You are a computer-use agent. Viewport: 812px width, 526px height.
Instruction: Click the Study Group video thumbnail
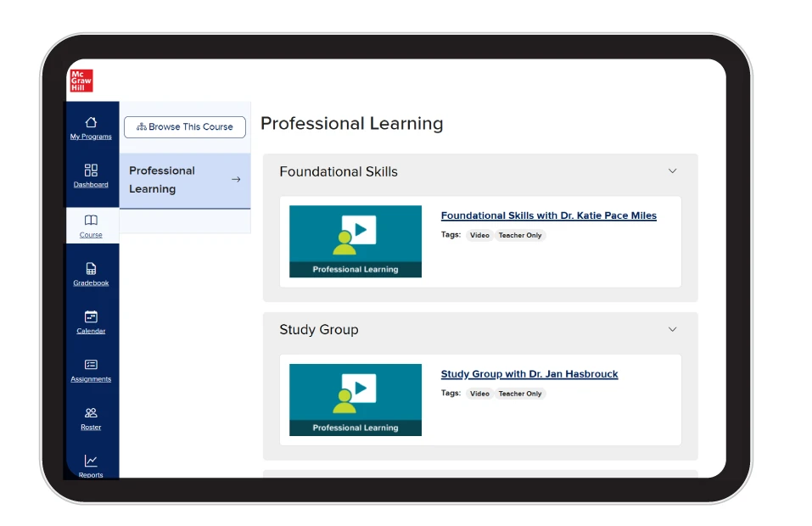pos(355,400)
